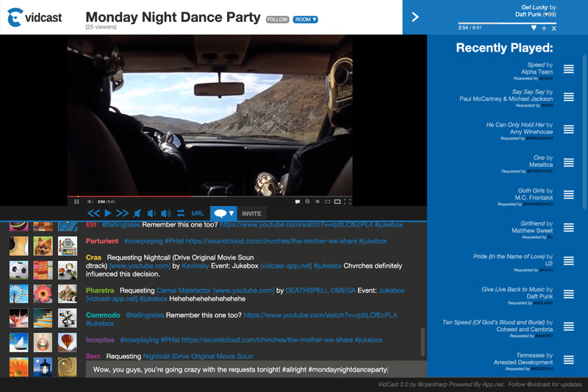Select the hot air balloon avatar
Image resolution: width=588 pixels, height=392 pixels.
68,343
